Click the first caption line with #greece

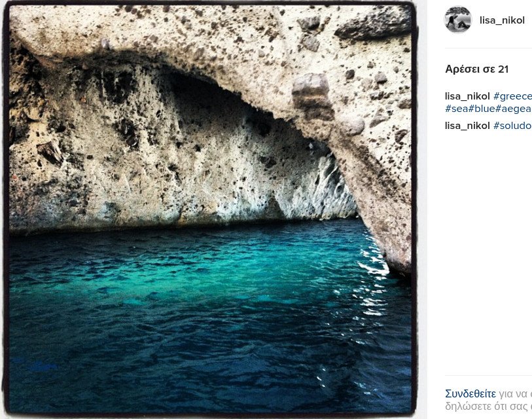(491, 96)
